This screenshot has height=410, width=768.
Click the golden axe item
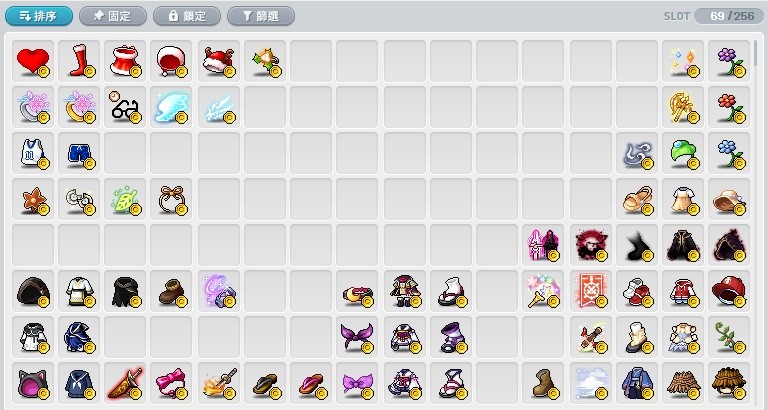point(683,107)
